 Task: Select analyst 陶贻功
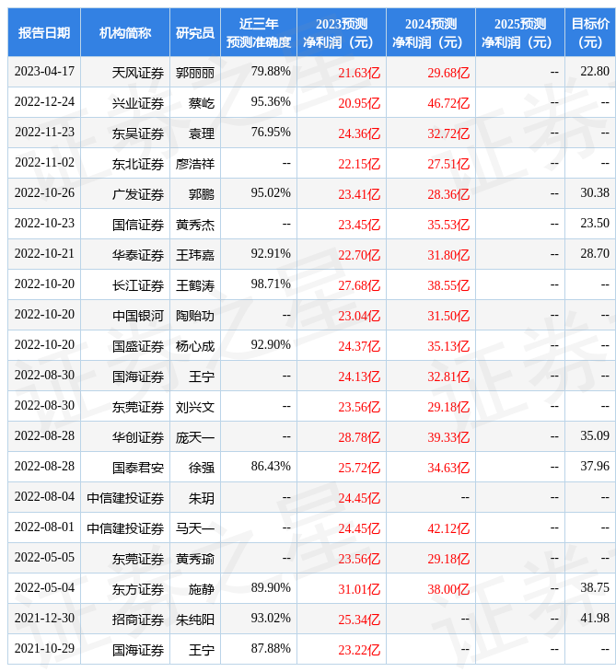tap(195, 317)
